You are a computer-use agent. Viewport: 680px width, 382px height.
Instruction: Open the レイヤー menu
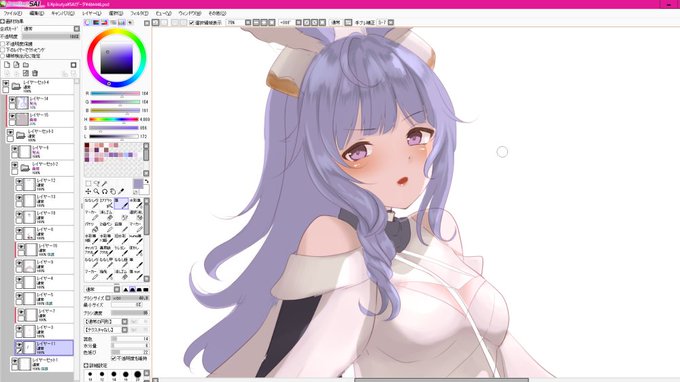pyautogui.click(x=92, y=13)
